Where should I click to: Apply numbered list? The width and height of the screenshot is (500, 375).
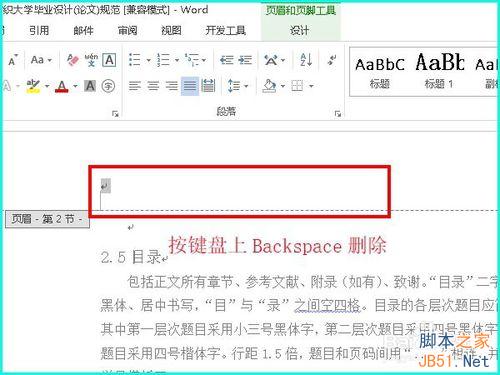163,60
